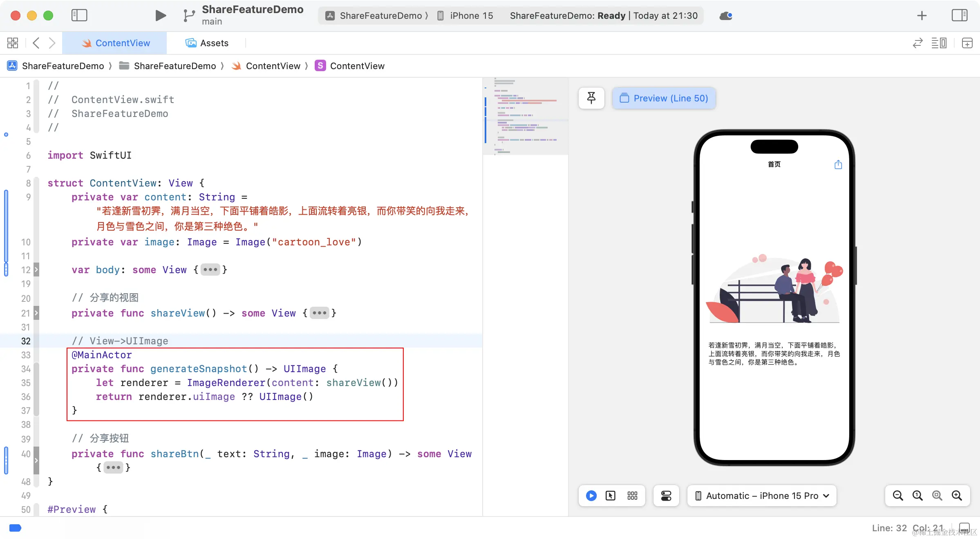Viewport: 980px width, 539px height.
Task: Click the minimap code overview
Action: click(526, 117)
